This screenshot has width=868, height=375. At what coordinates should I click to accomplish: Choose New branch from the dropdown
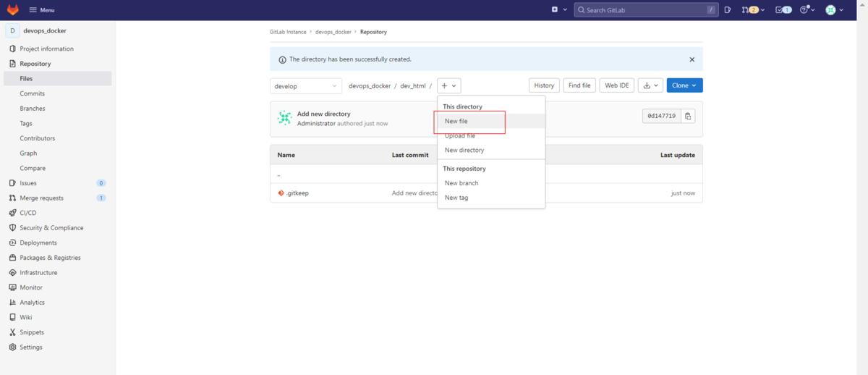click(x=491, y=183)
